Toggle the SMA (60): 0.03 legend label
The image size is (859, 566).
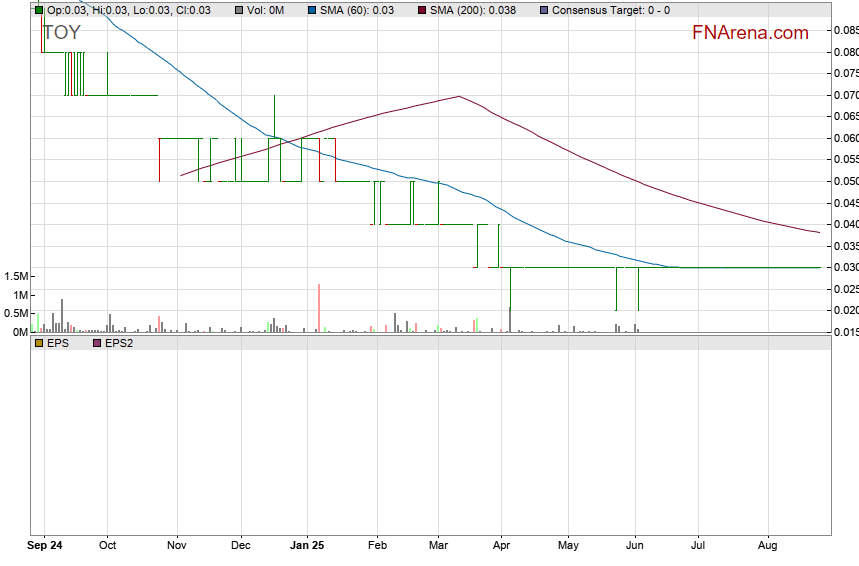pos(357,10)
